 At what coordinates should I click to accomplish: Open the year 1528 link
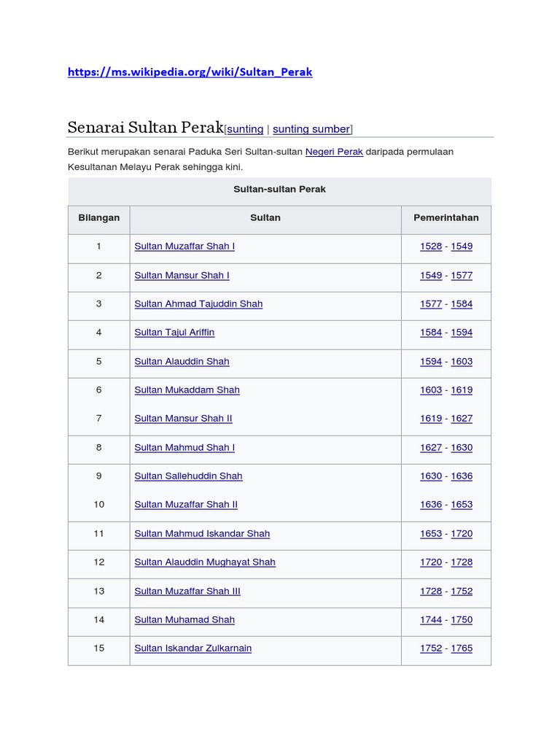[431, 247]
